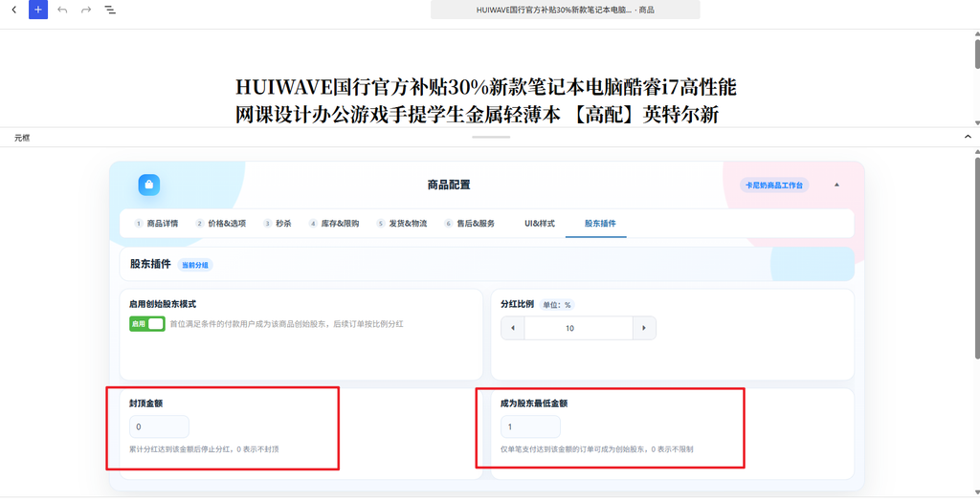Viewport: 980px width, 501px height.
Task: Click the 股东插件 section heading
Action: pyautogui.click(x=150, y=264)
